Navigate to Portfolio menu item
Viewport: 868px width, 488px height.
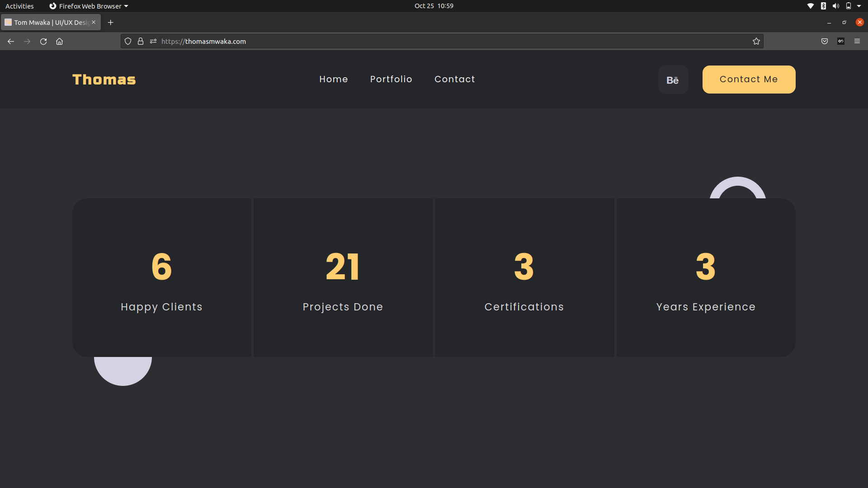(391, 79)
